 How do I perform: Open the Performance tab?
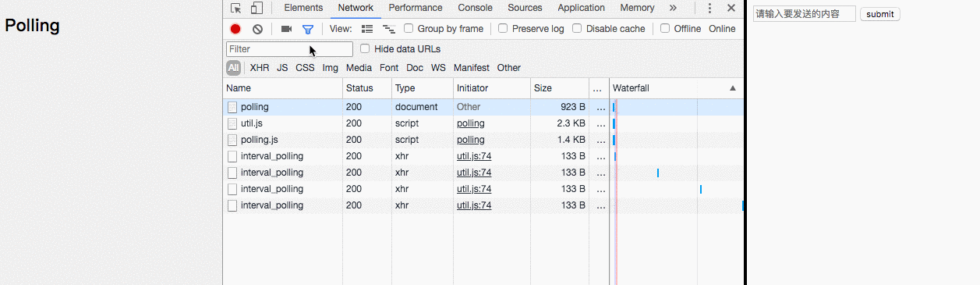(x=416, y=8)
